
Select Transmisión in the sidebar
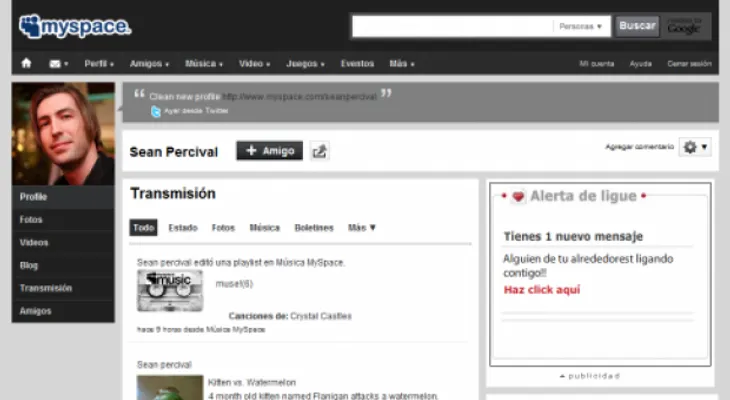click(x=63, y=288)
